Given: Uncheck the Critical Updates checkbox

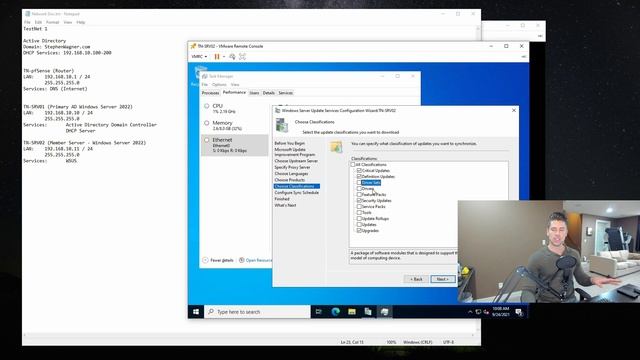Looking at the screenshot, I should click(359, 171).
